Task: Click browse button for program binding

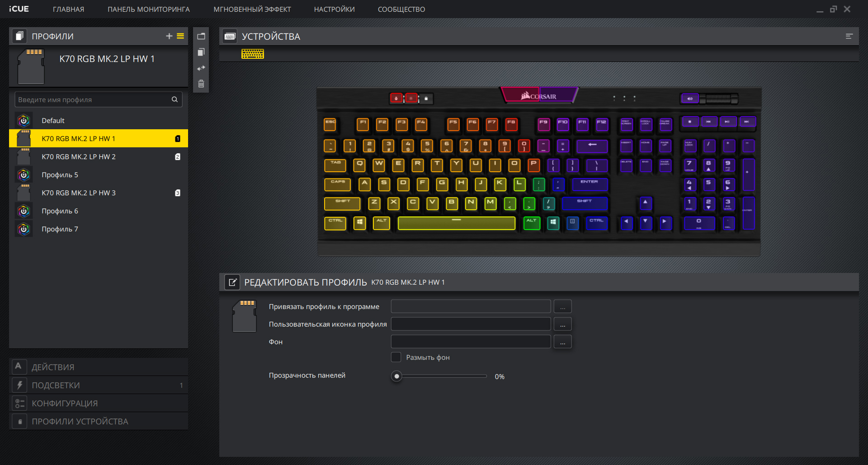Action: 562,307
